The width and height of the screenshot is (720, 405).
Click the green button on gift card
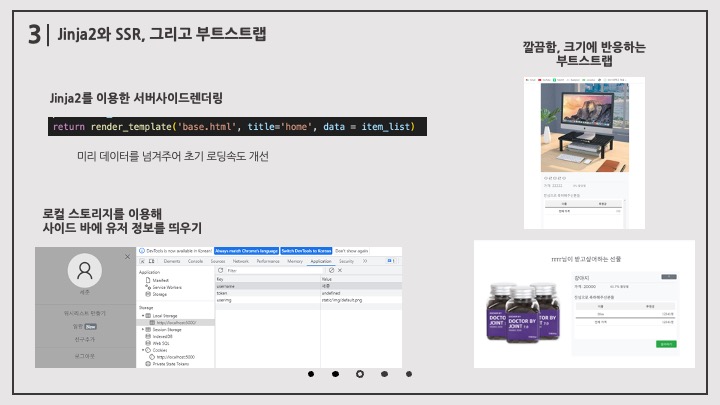click(x=666, y=344)
